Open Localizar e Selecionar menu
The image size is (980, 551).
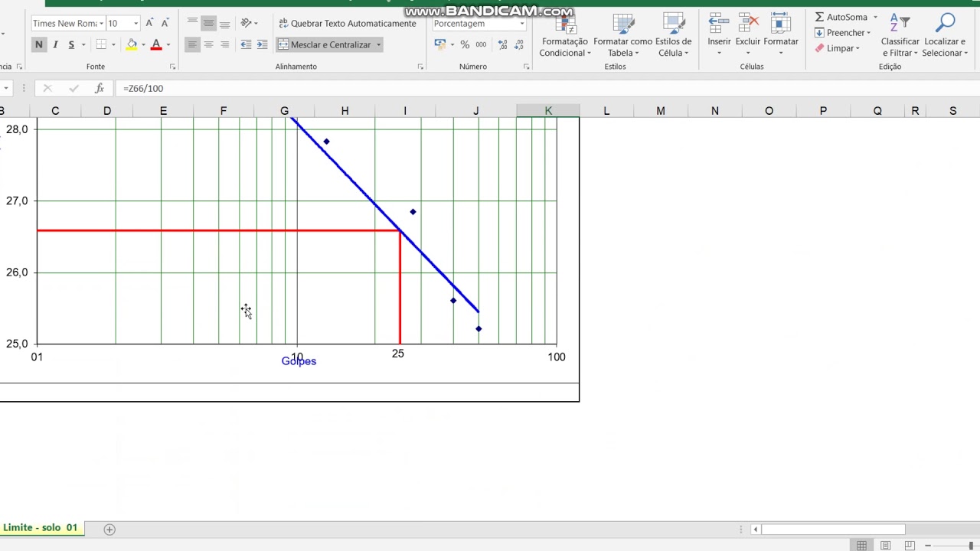click(946, 36)
